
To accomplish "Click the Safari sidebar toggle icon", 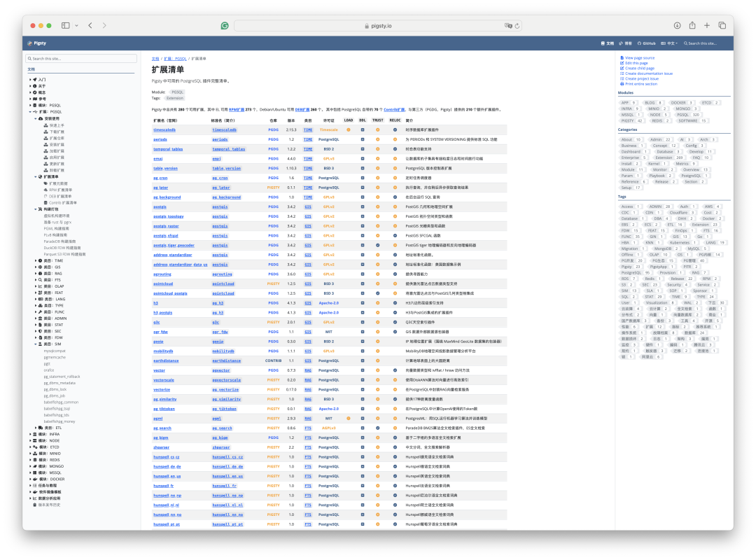I will 66,26.
